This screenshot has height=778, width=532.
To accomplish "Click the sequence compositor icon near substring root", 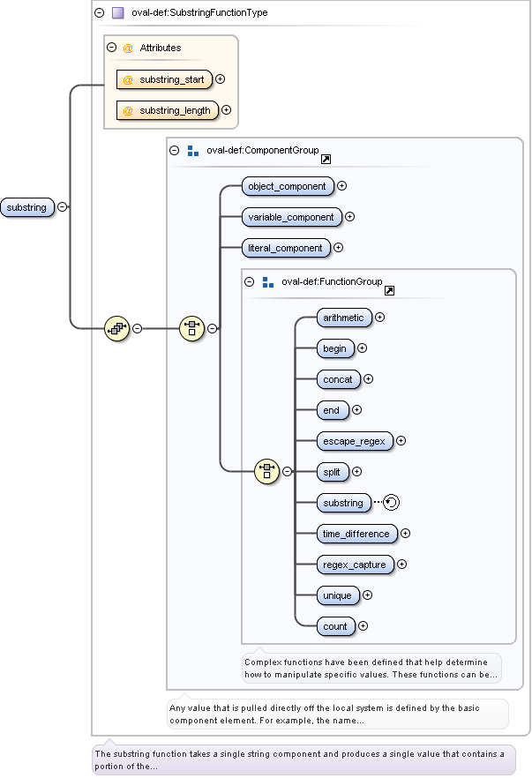I will coord(116,329).
